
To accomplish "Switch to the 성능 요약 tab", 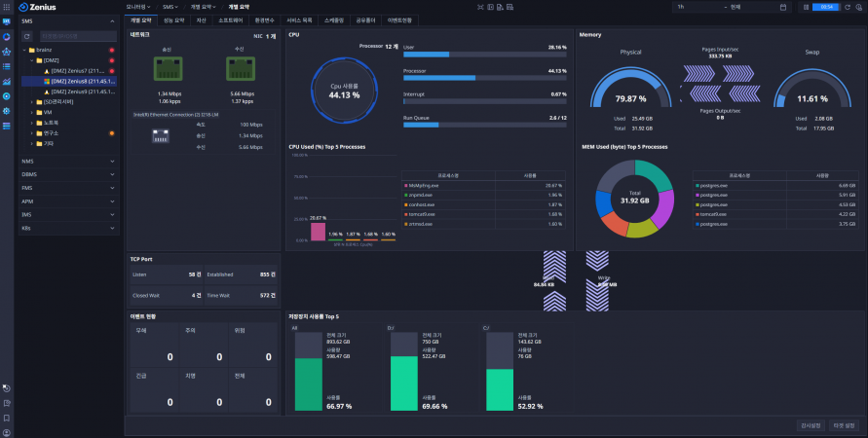I will coord(173,20).
